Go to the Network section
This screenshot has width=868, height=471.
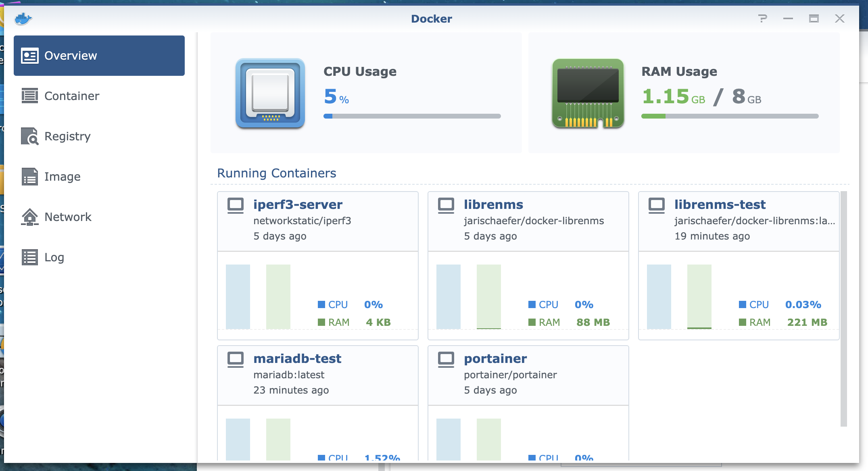tap(68, 217)
